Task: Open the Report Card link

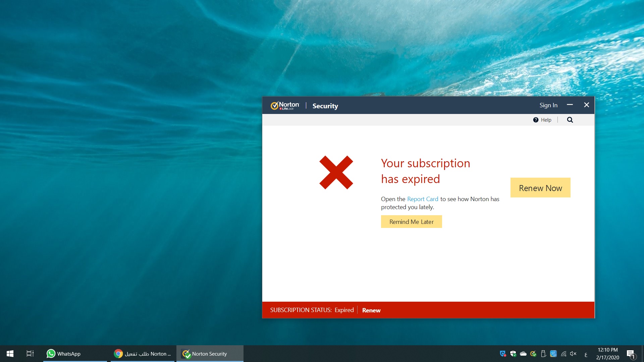Action: (x=423, y=199)
